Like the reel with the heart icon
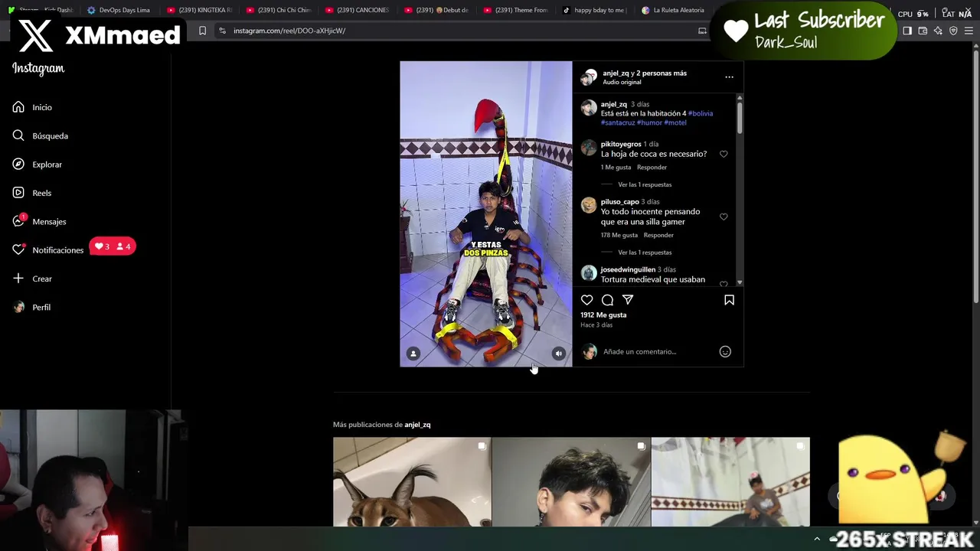The width and height of the screenshot is (980, 551). (x=586, y=300)
